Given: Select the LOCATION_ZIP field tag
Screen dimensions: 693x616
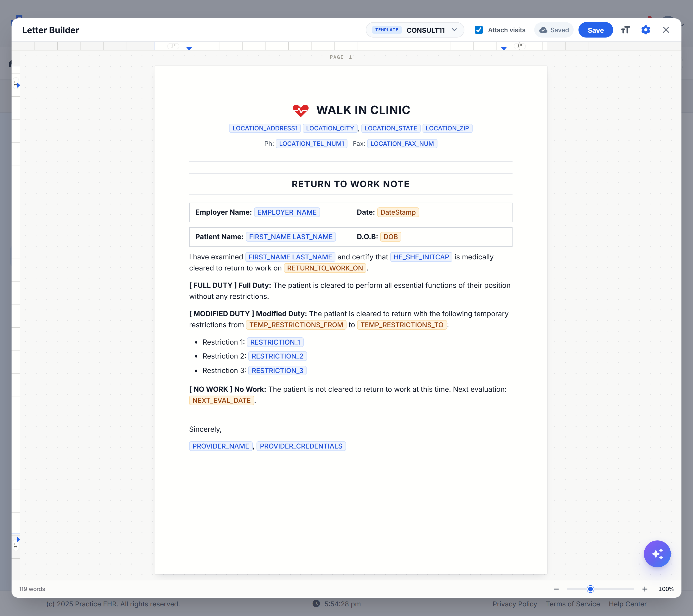Looking at the screenshot, I should (447, 128).
